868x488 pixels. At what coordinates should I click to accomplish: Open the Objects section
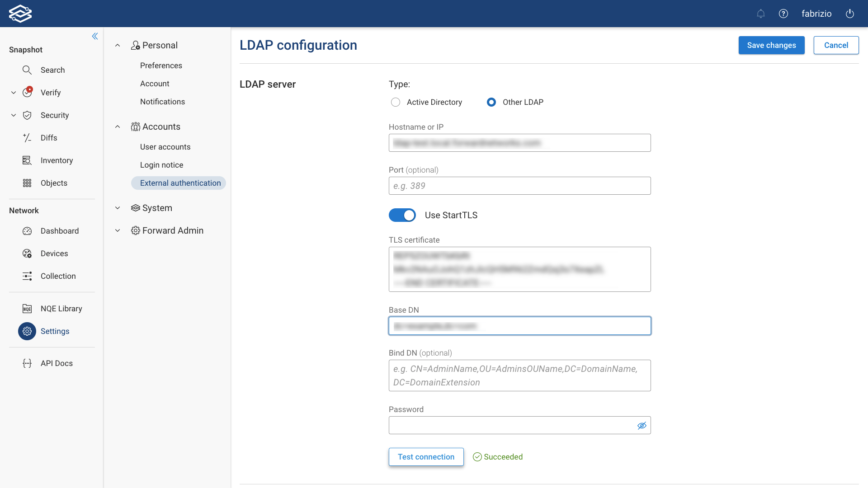(x=54, y=183)
